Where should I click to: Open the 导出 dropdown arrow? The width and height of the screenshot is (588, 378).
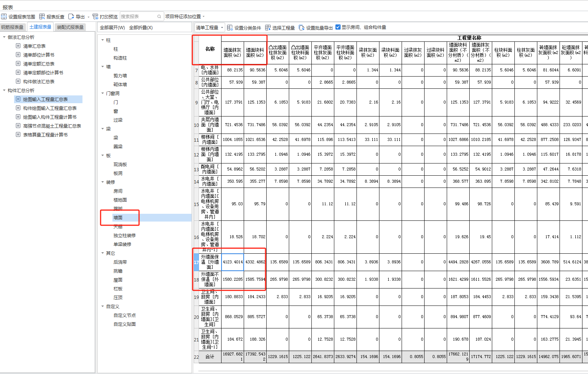88,17
